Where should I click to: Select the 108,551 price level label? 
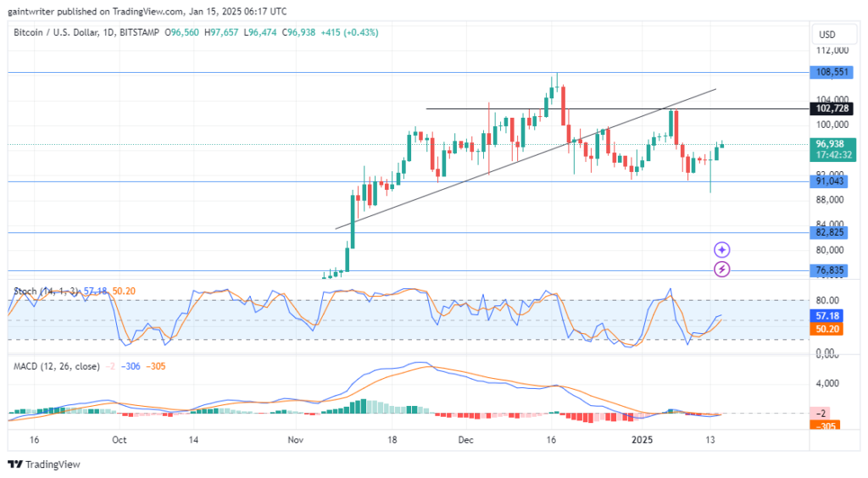coord(832,72)
